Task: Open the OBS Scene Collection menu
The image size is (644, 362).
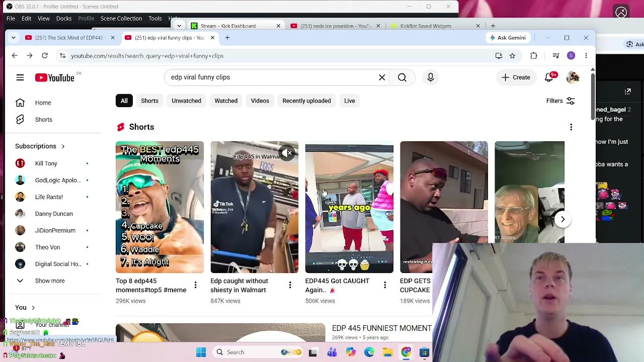Action: point(121,19)
